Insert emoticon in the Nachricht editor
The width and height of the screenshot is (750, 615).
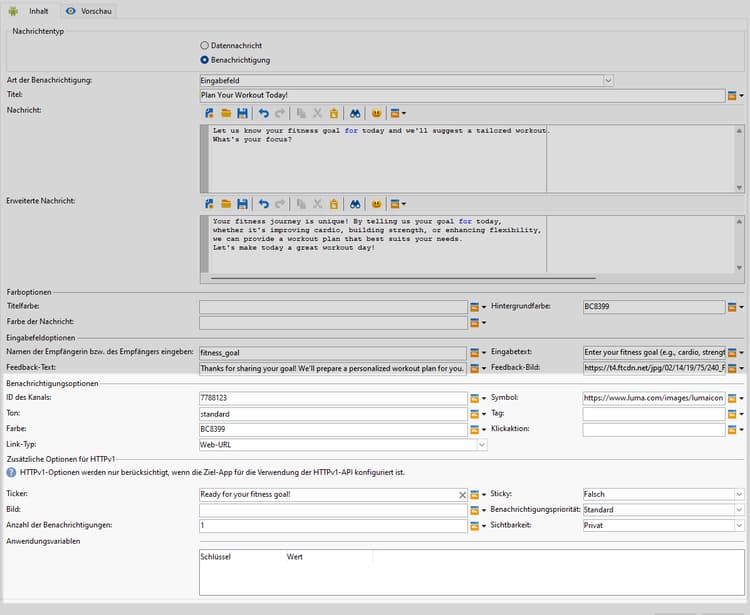click(x=376, y=114)
